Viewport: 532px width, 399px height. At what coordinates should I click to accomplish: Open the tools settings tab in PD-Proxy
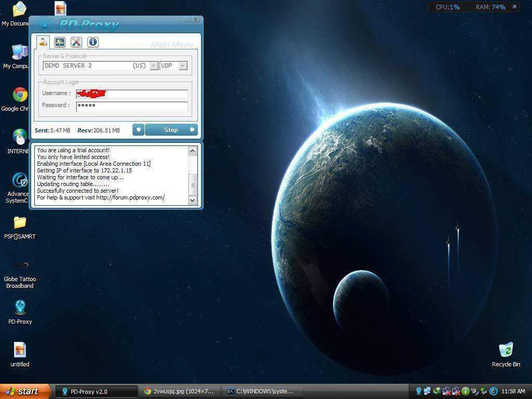coord(76,42)
